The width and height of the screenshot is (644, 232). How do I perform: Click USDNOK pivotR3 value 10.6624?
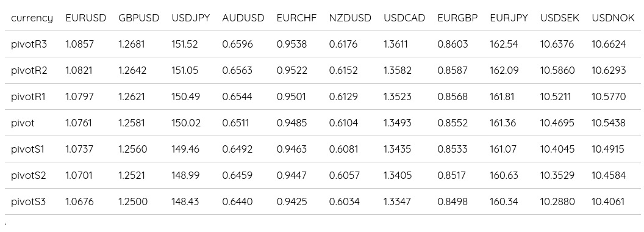tap(609, 44)
